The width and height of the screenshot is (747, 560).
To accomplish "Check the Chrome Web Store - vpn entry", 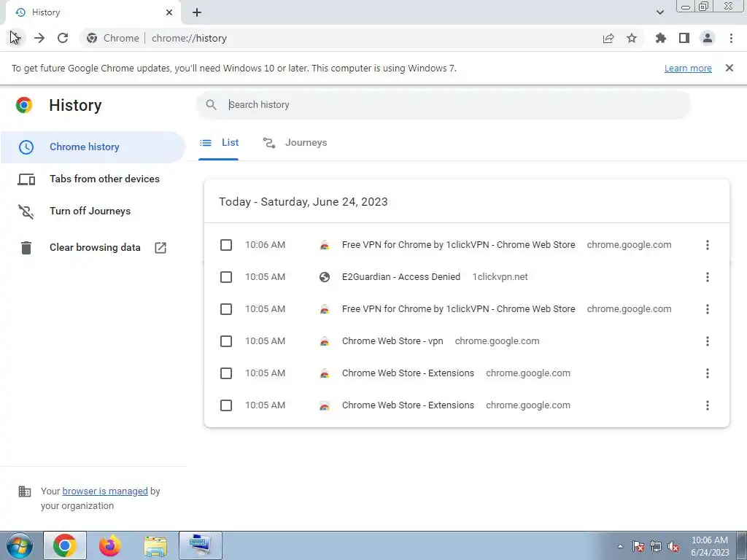I will 226,341.
